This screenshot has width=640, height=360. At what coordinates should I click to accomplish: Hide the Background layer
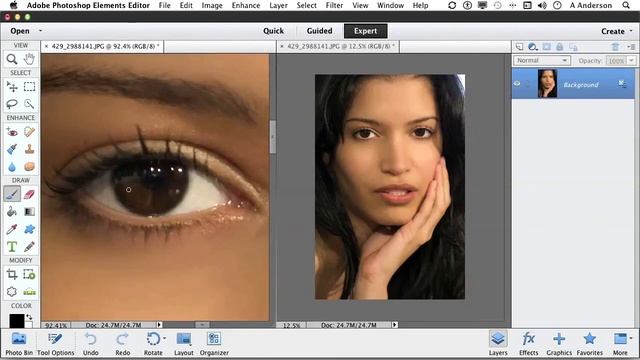click(517, 84)
